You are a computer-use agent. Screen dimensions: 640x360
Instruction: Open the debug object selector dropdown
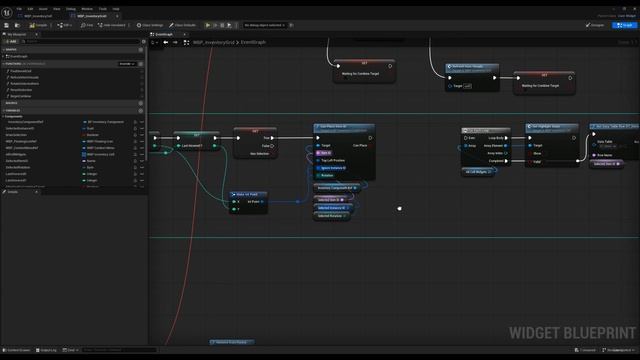click(x=264, y=25)
